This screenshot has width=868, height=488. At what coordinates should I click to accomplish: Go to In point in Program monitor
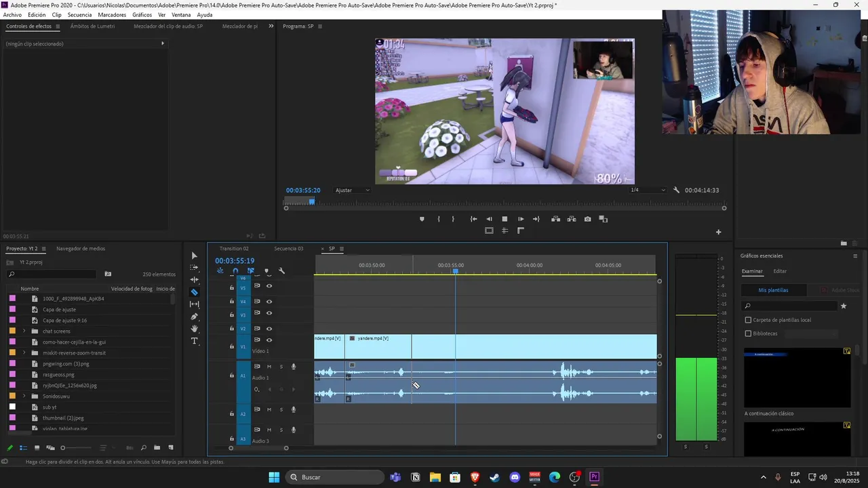click(473, 219)
